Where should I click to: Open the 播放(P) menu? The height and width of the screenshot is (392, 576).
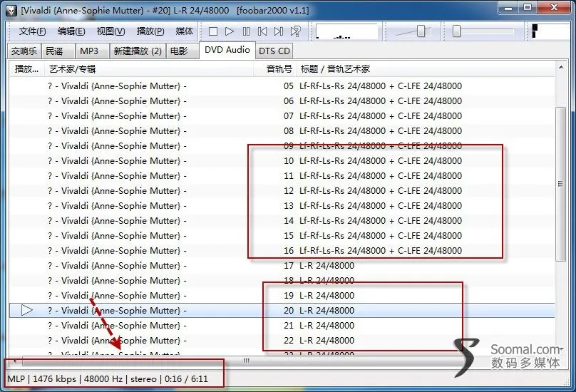(x=150, y=31)
